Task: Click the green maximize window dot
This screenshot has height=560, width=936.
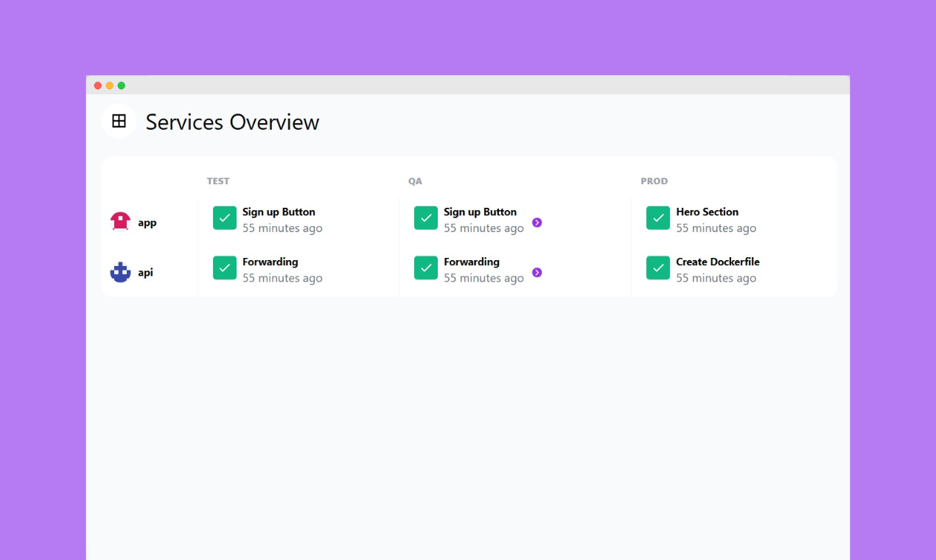Action: tap(122, 85)
